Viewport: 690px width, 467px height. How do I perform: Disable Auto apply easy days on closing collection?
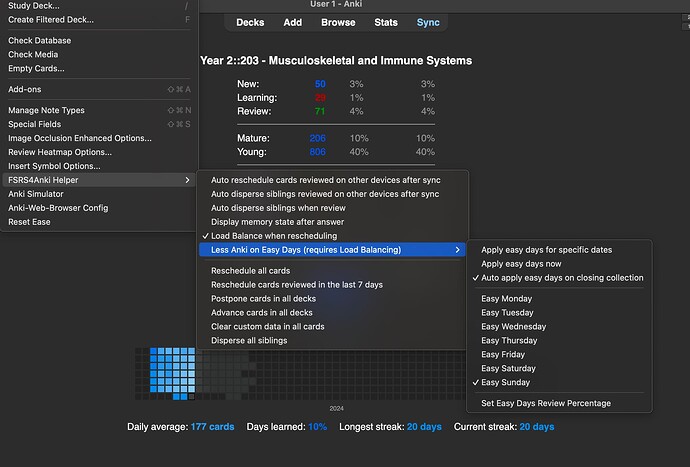[562, 277]
